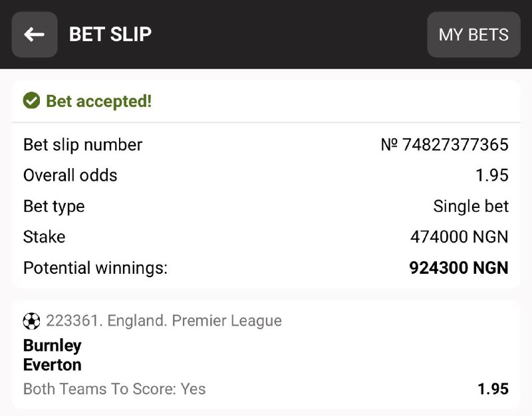
Task: Tap the back arrow button
Action: [x=35, y=35]
